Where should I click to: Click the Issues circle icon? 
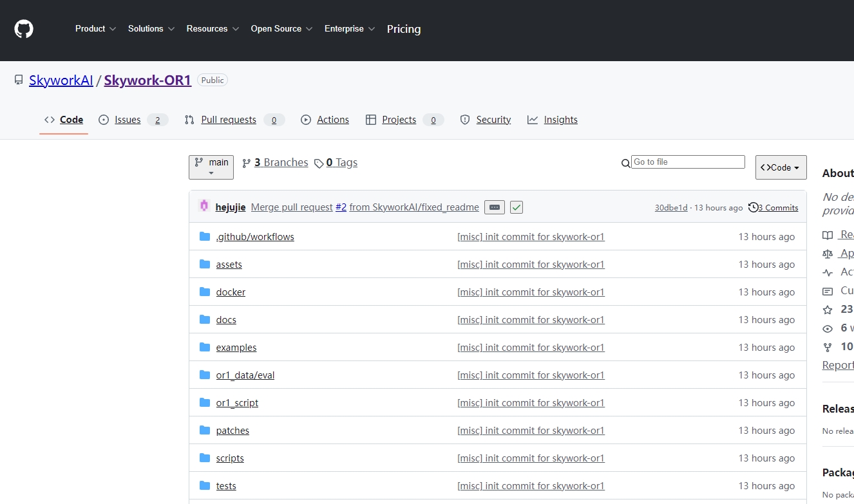(x=104, y=120)
